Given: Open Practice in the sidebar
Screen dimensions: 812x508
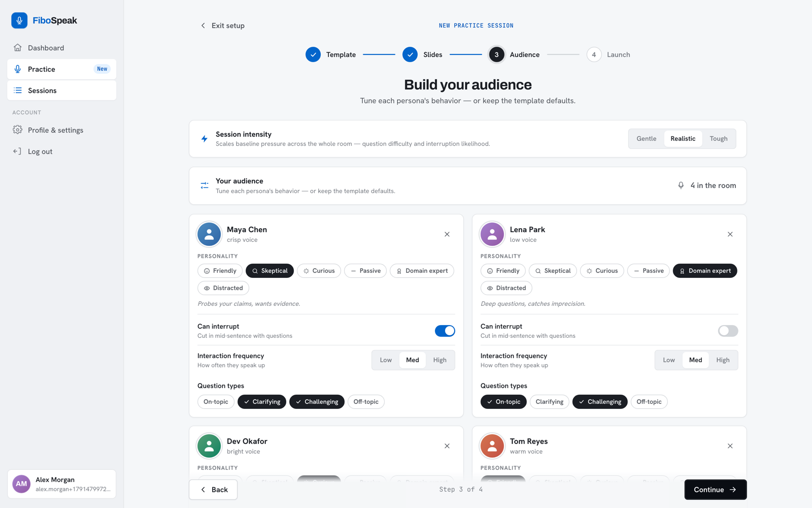Looking at the screenshot, I should click(x=62, y=69).
